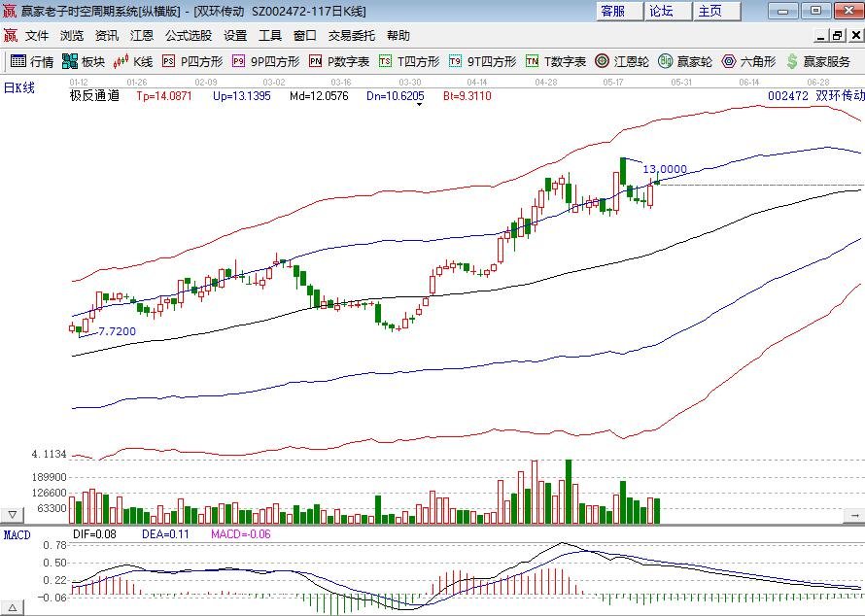This screenshot has width=865, height=616.
Task: Open the P四方形 tool
Action: [192, 62]
